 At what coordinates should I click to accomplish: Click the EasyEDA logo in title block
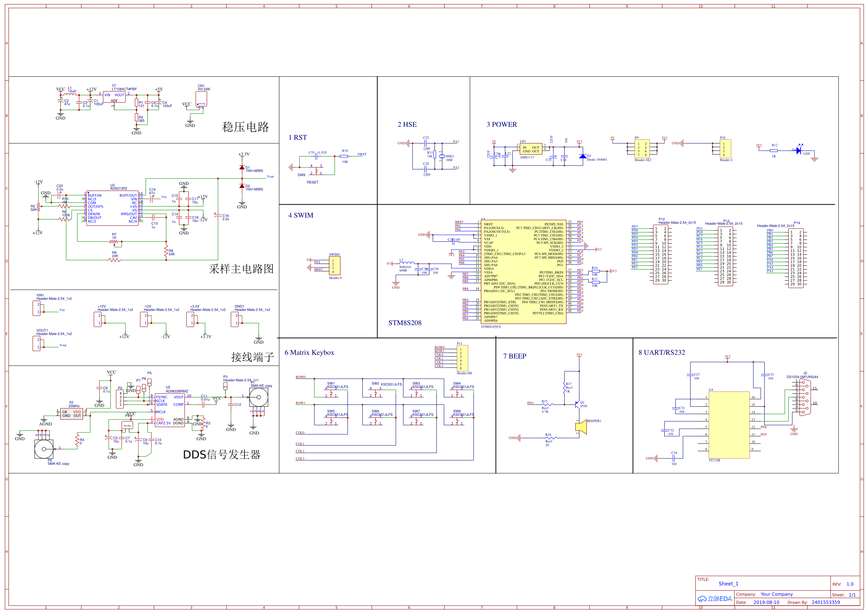[715, 599]
